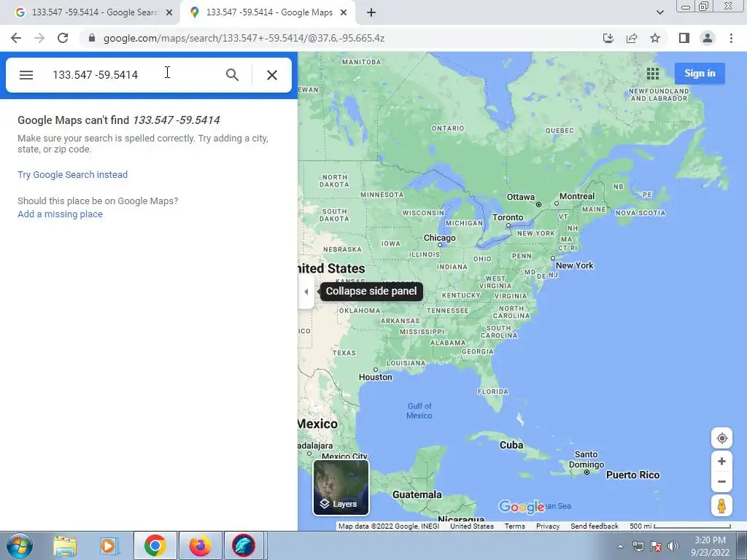Image resolution: width=747 pixels, height=560 pixels.
Task: Close the Google Search tab
Action: [169, 13]
